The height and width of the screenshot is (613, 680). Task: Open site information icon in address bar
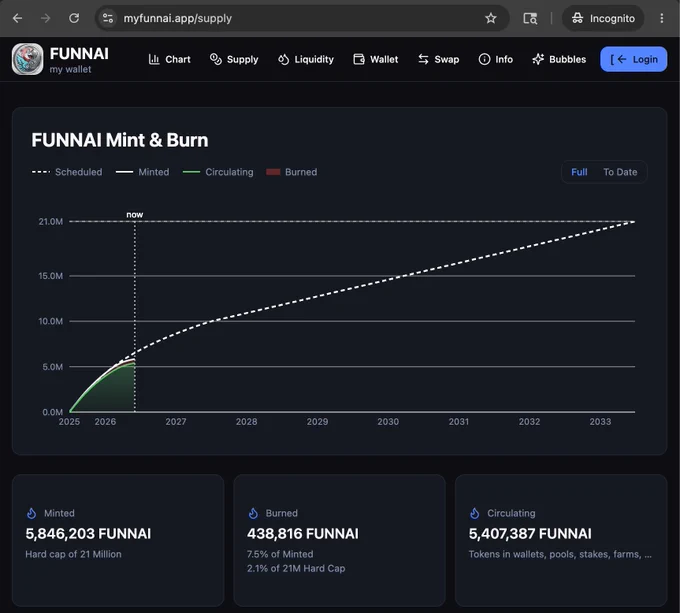pos(108,18)
